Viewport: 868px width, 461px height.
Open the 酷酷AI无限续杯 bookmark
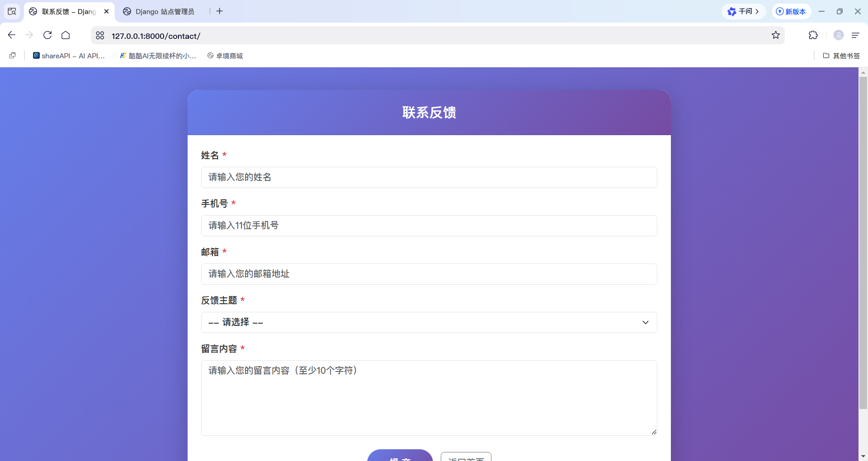pyautogui.click(x=158, y=56)
